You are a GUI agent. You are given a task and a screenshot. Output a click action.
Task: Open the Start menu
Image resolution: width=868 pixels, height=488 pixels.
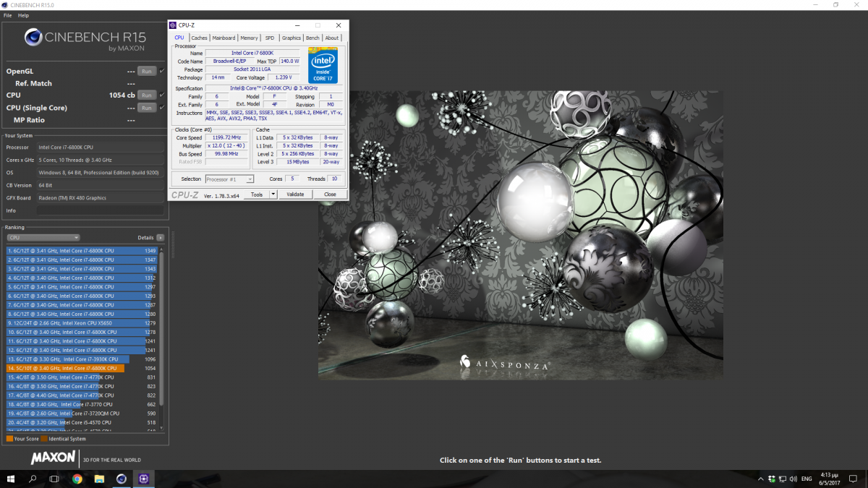pyautogui.click(x=11, y=479)
